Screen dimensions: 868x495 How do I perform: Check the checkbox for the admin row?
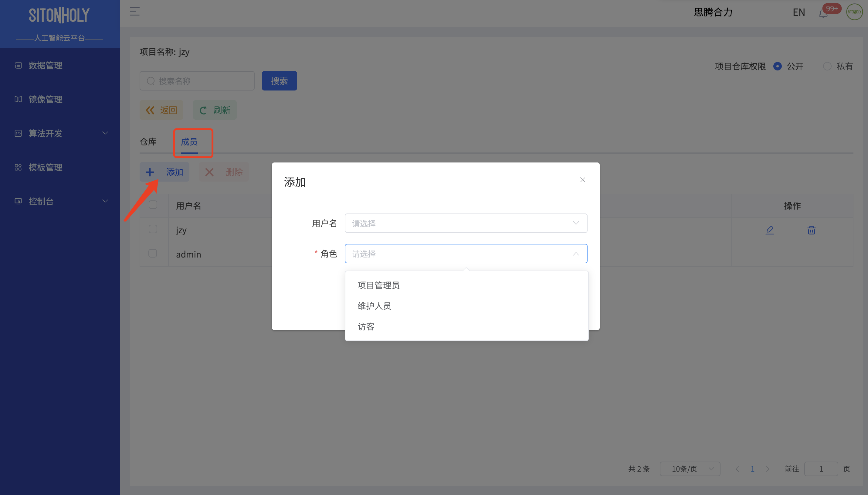[153, 253]
